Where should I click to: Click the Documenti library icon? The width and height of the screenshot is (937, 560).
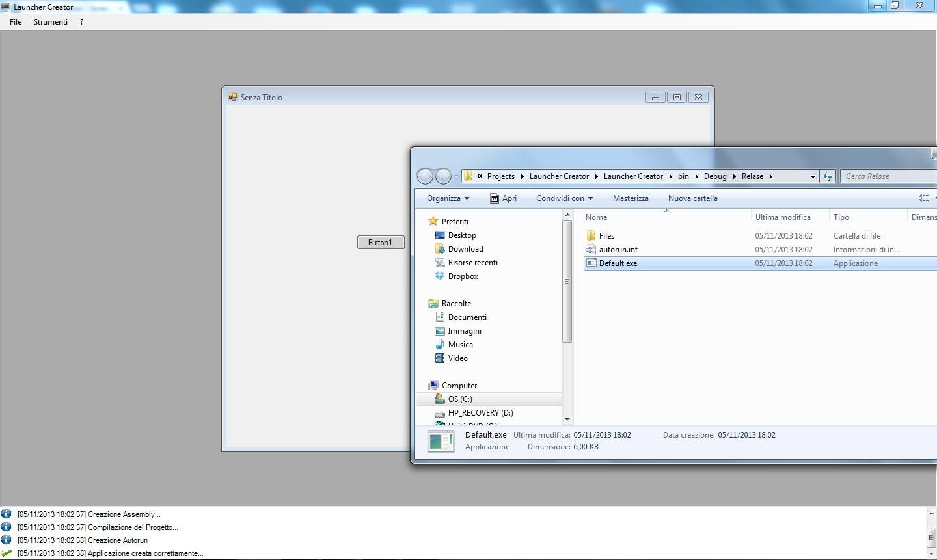(x=440, y=317)
